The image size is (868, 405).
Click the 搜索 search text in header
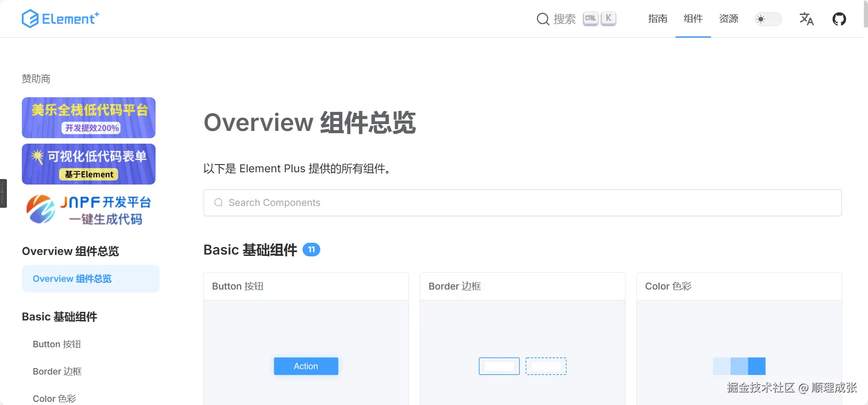[565, 19]
